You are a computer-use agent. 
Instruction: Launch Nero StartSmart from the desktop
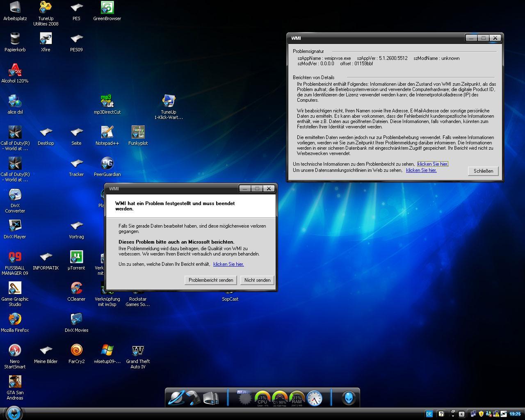coord(15,351)
